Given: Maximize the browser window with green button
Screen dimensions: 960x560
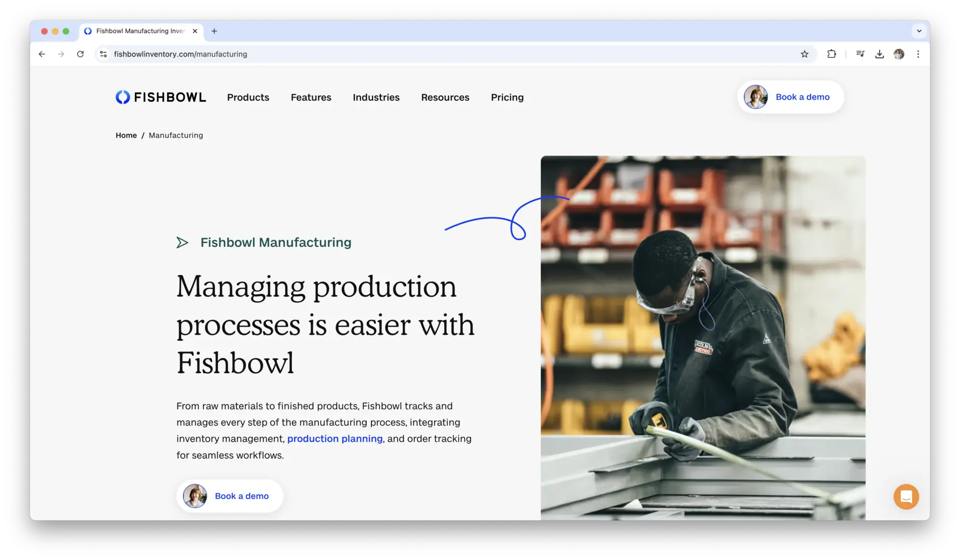Looking at the screenshot, I should (x=66, y=31).
